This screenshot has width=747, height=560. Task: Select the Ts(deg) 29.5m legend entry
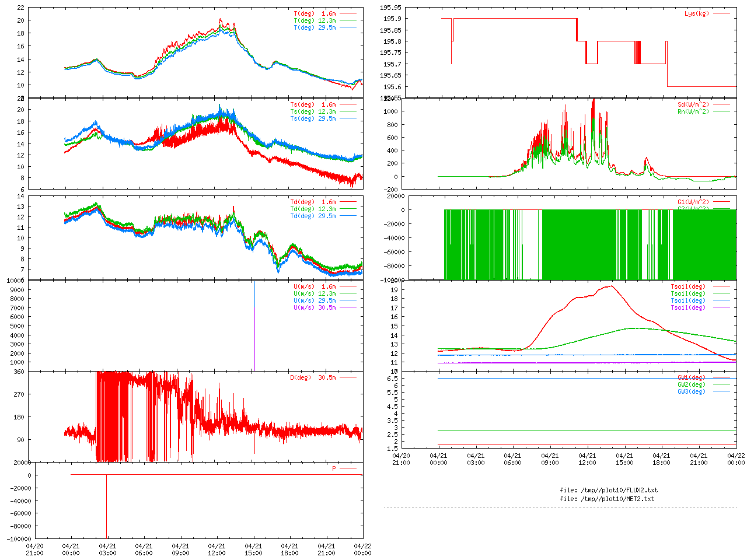click(313, 118)
